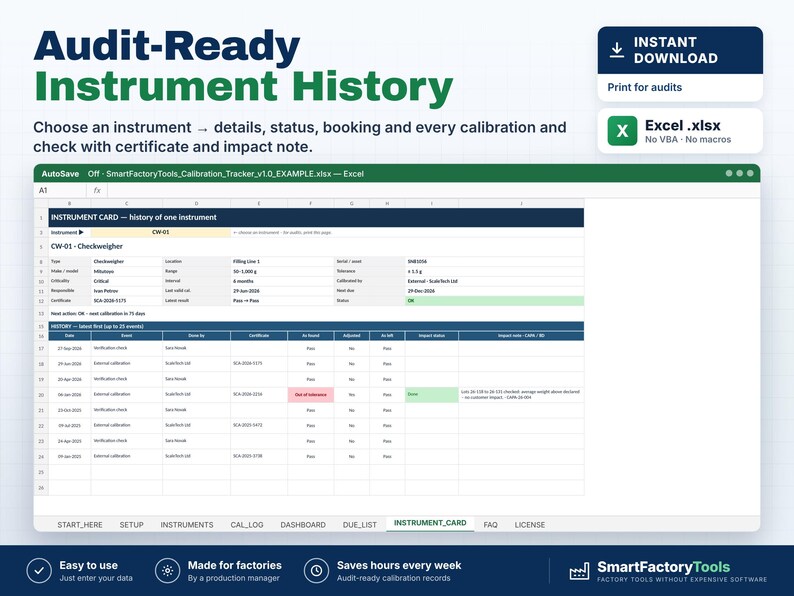Click the Event column header
Image resolution: width=794 pixels, height=596 pixels.
point(127,336)
